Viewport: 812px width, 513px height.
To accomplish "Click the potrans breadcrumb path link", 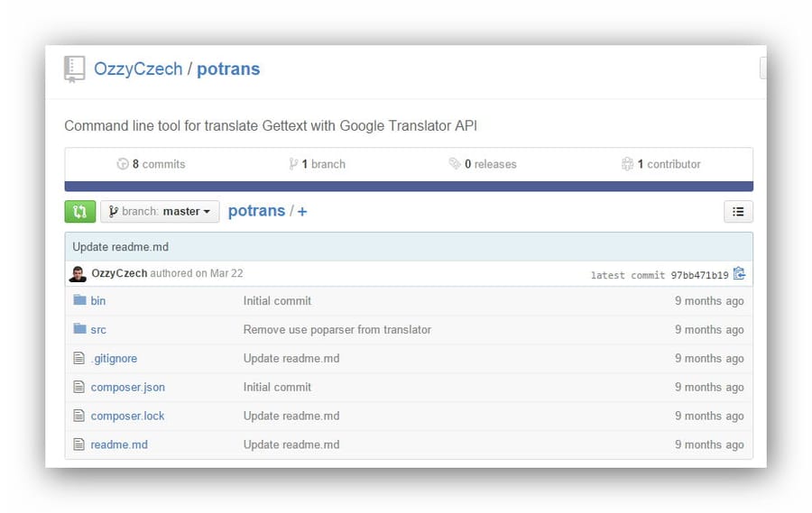I will click(256, 211).
